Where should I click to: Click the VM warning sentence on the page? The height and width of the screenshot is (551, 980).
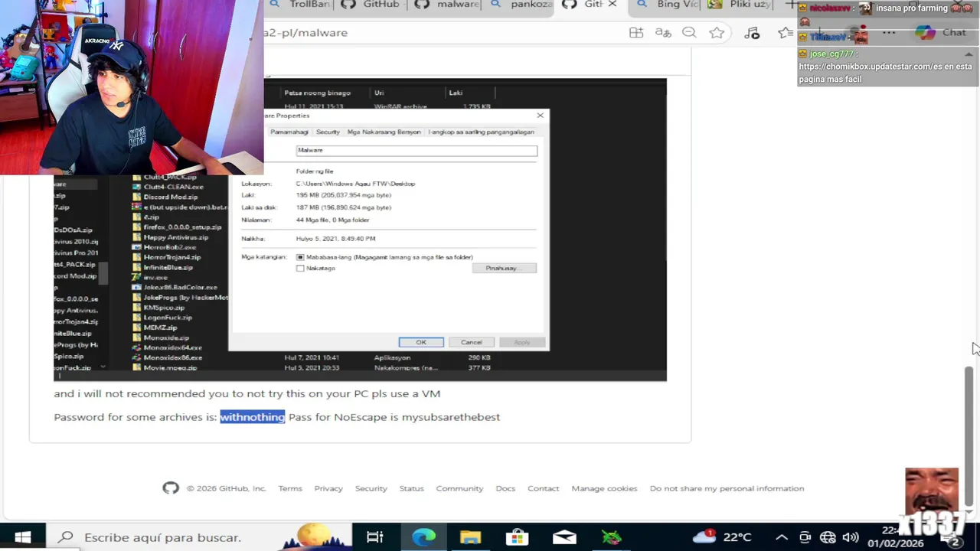pyautogui.click(x=247, y=393)
